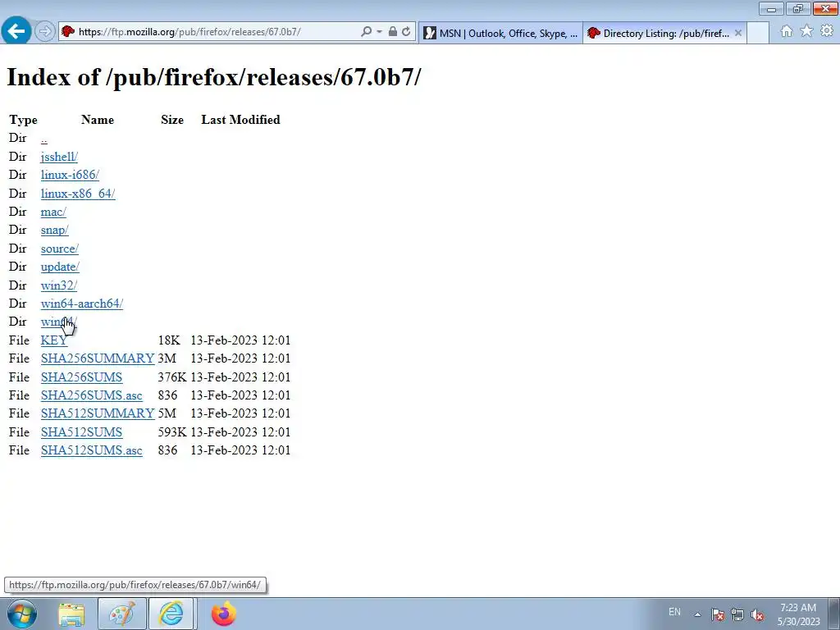The height and width of the screenshot is (630, 840).
Task: Open the SHA512SUMS file
Action: 81,431
